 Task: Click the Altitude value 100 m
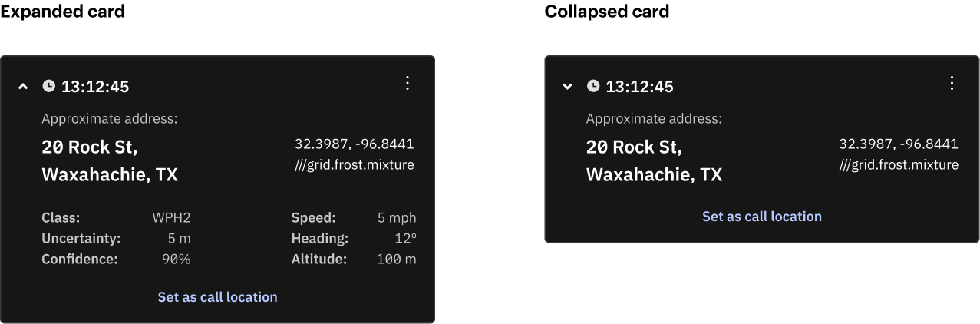[397, 260]
